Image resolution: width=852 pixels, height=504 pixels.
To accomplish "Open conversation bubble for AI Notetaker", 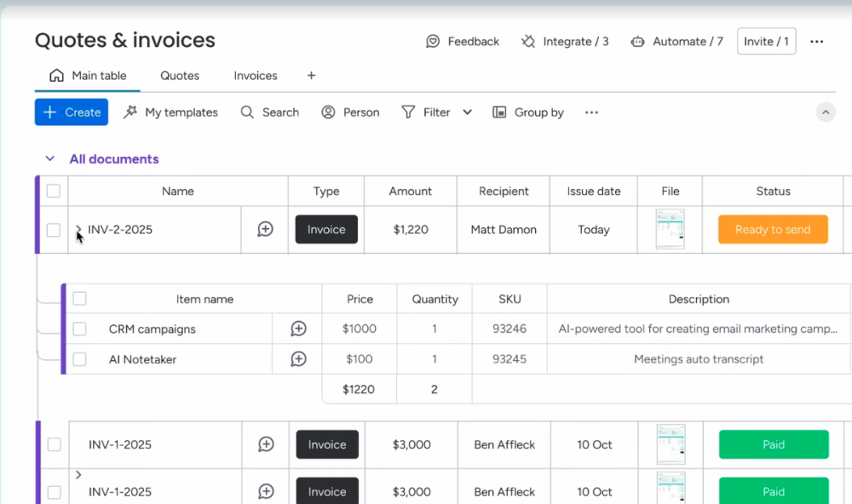I will [298, 359].
